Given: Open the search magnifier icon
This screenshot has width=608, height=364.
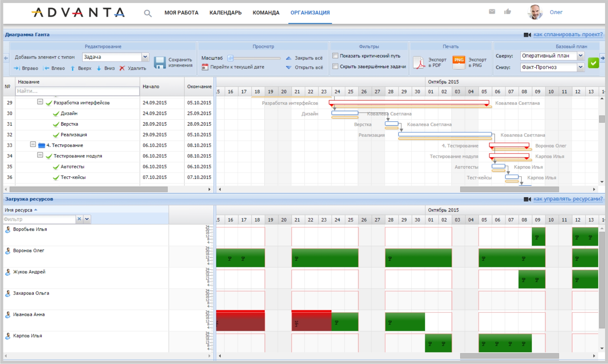Looking at the screenshot, I should click(148, 13).
